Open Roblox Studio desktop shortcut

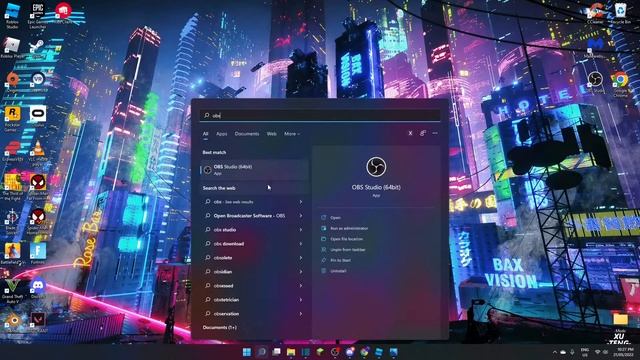[x=12, y=16]
